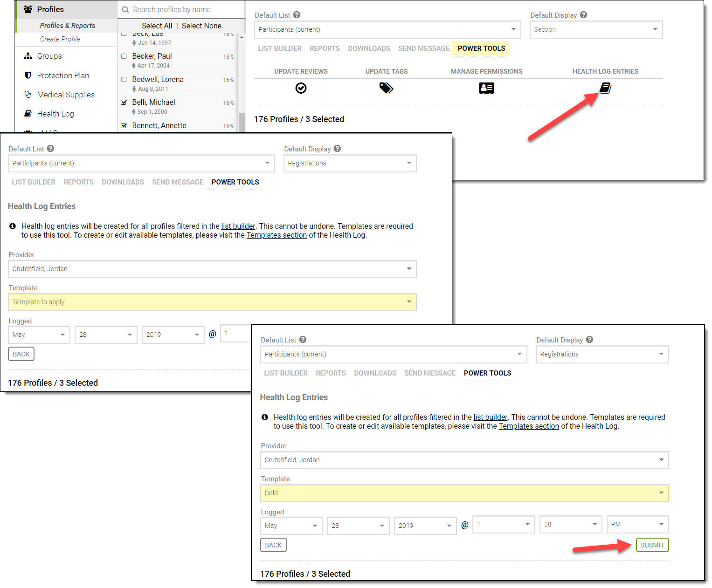Toggle the Bedwell, Lorena checkbox
The image size is (712, 588).
coord(124,80)
